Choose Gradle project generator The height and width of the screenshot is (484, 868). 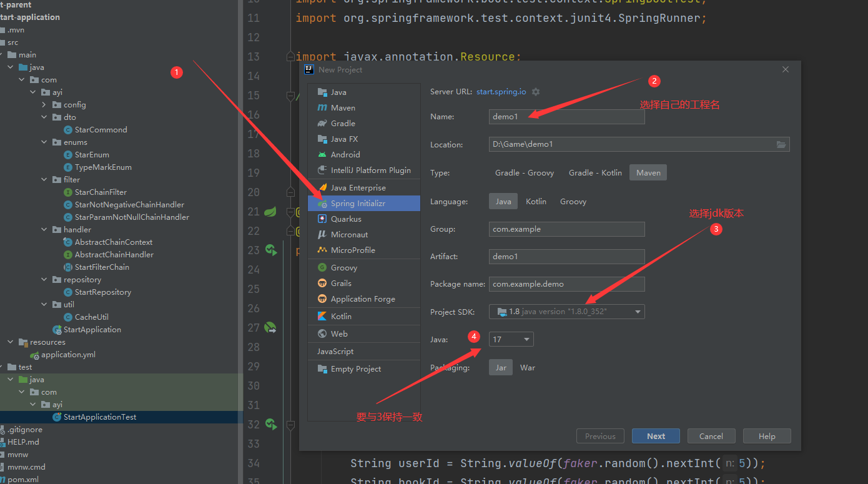[364, 123]
